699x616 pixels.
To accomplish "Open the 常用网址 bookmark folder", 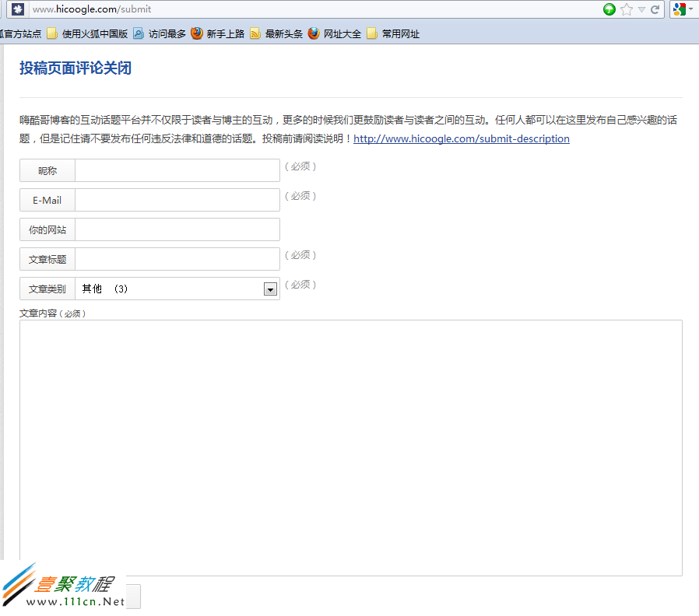I will click(393, 33).
